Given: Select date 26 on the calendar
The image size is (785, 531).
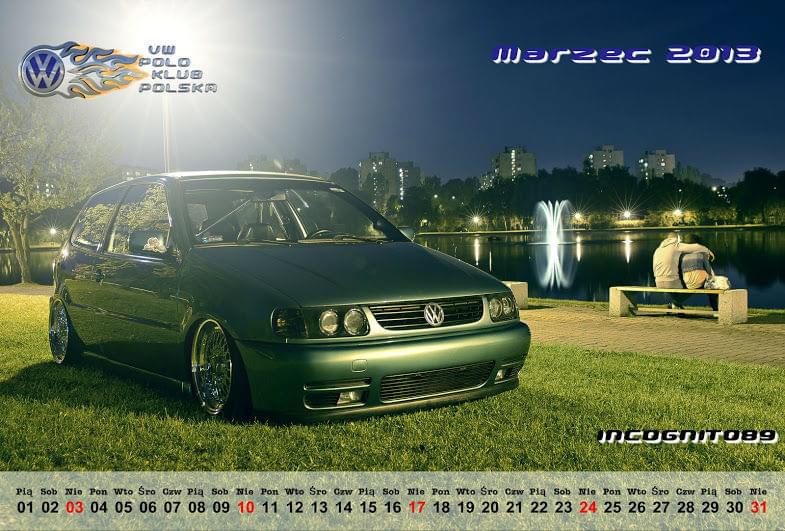Looking at the screenshot, I should 637,507.
